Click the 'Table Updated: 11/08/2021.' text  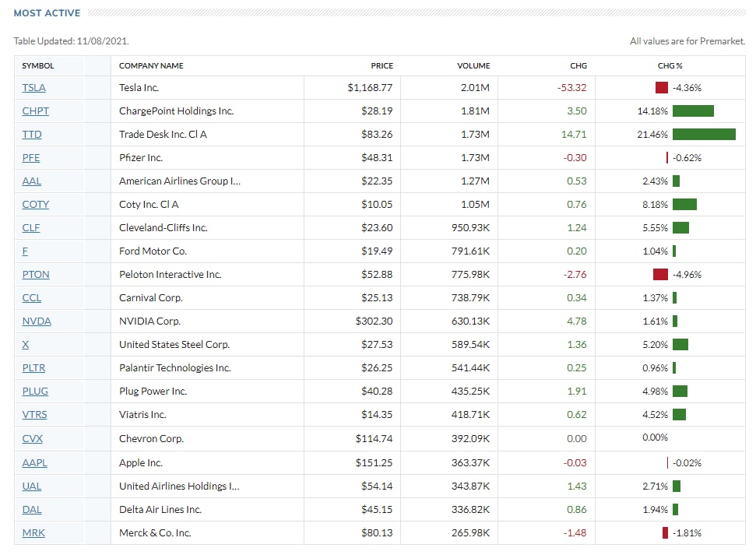72,41
